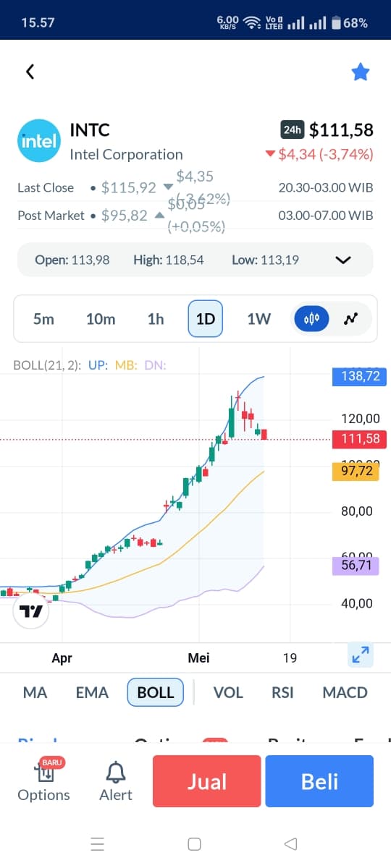Tap the TradingView logo on chart
The height and width of the screenshot is (868, 391).
(x=31, y=612)
